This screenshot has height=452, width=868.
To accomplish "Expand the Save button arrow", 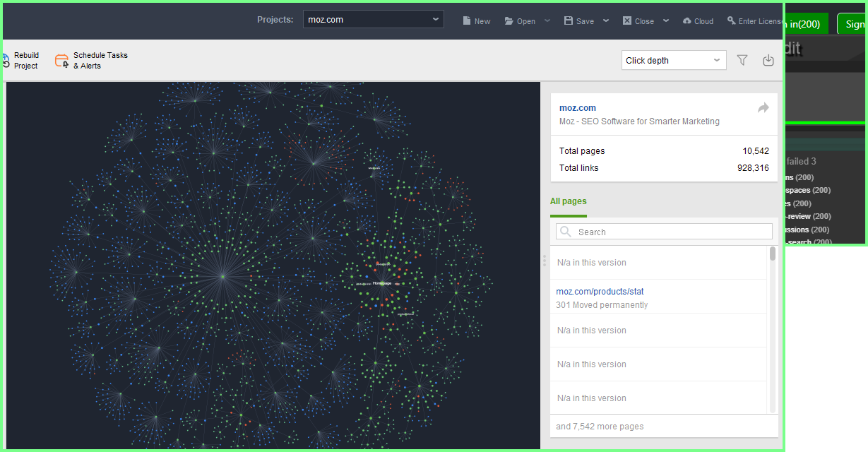I will coord(606,21).
